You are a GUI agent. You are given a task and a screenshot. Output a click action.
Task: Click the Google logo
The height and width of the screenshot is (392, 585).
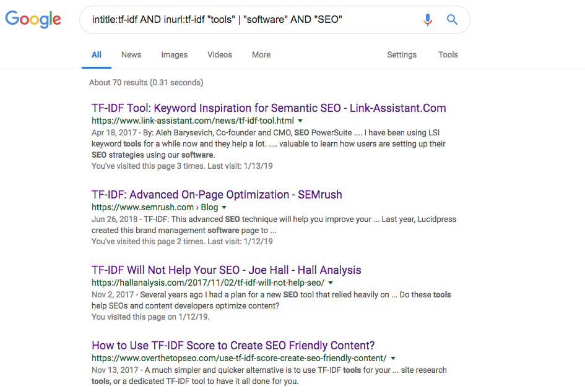33,19
